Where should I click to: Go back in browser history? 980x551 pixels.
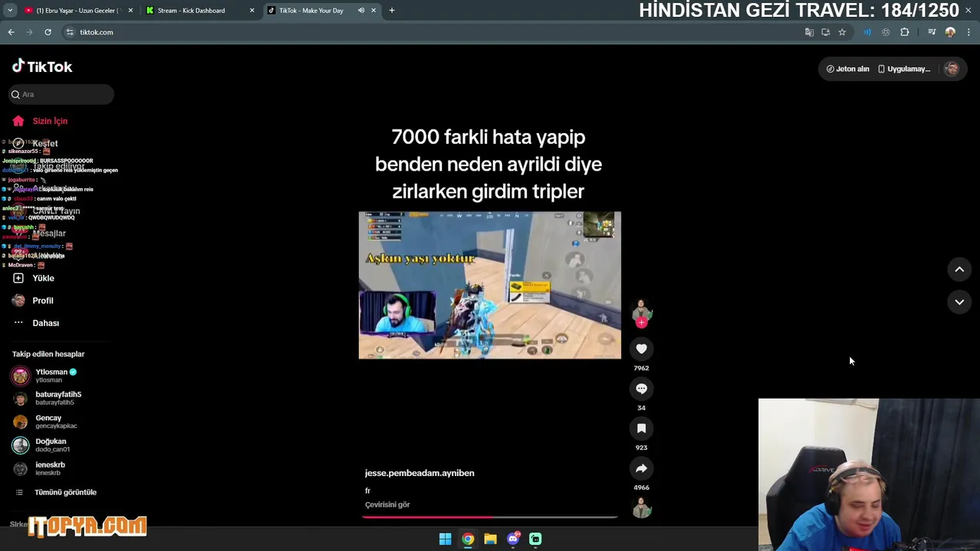[x=11, y=32]
